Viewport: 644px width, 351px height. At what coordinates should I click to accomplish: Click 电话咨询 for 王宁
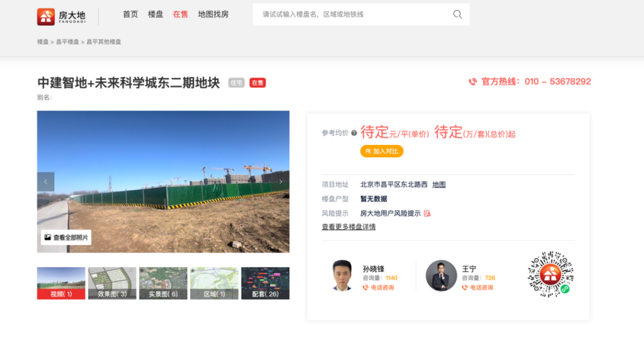click(x=482, y=288)
